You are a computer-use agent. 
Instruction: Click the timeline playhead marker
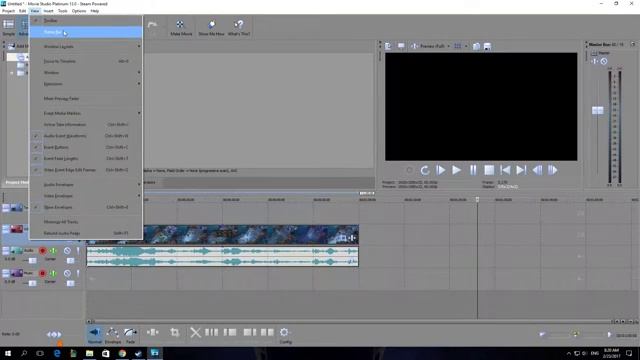click(477, 200)
